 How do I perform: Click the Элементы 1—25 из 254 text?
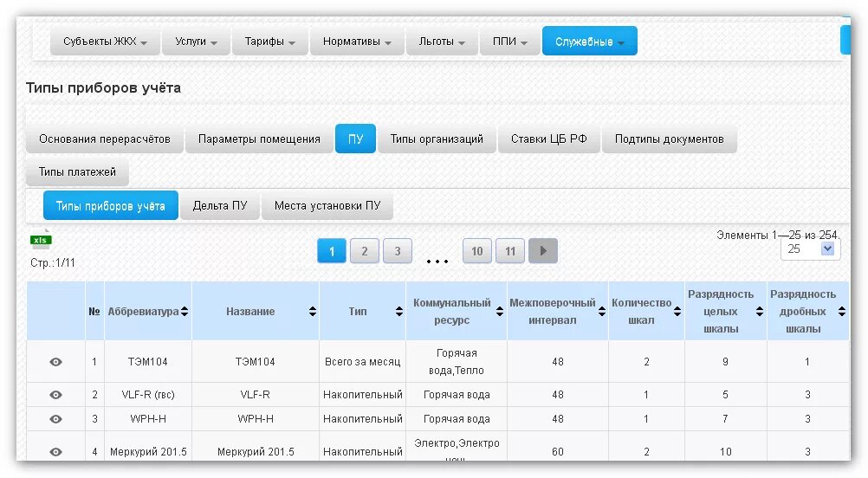tap(778, 236)
